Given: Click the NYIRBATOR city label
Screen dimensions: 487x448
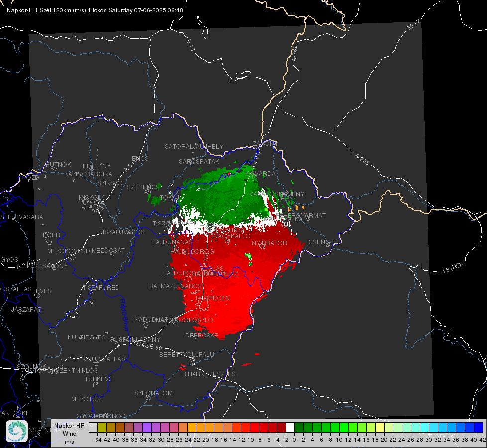Looking at the screenshot, I should 269,243.
